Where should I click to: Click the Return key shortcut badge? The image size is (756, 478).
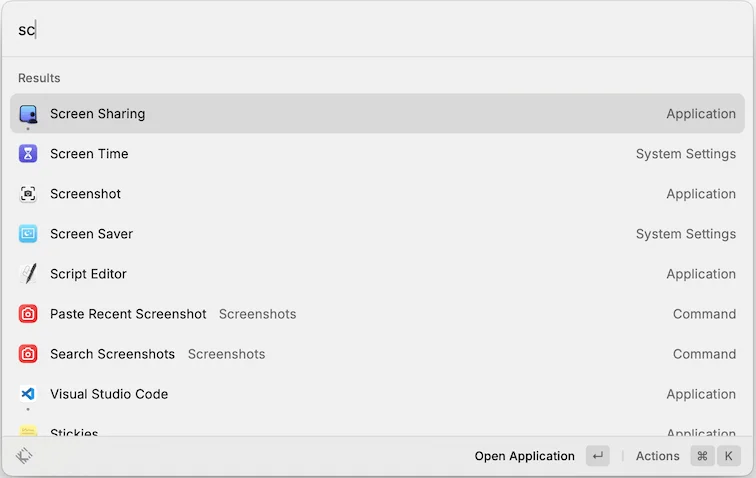(597, 456)
